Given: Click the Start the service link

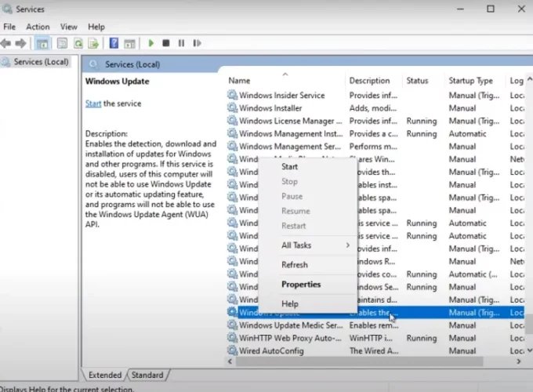Looking at the screenshot, I should [x=93, y=103].
